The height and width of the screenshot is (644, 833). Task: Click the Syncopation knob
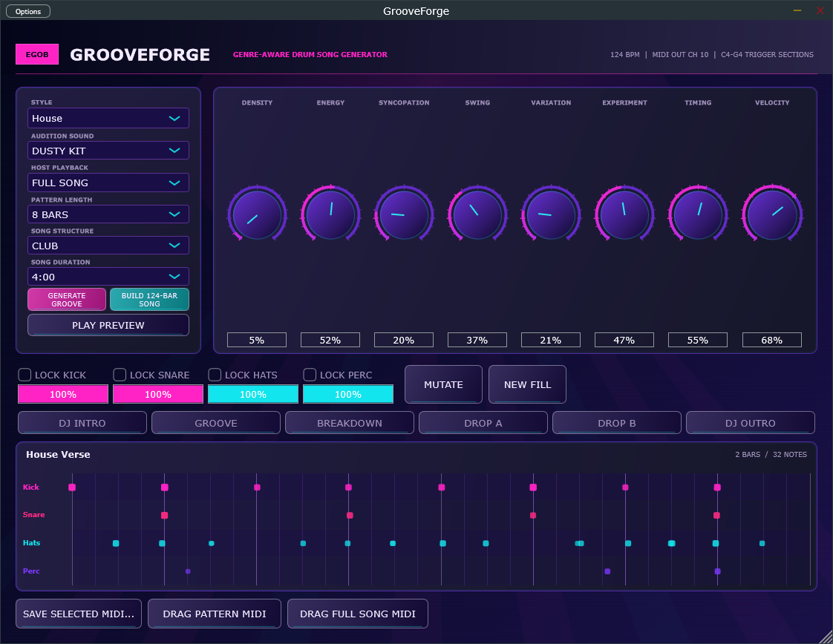pyautogui.click(x=404, y=214)
